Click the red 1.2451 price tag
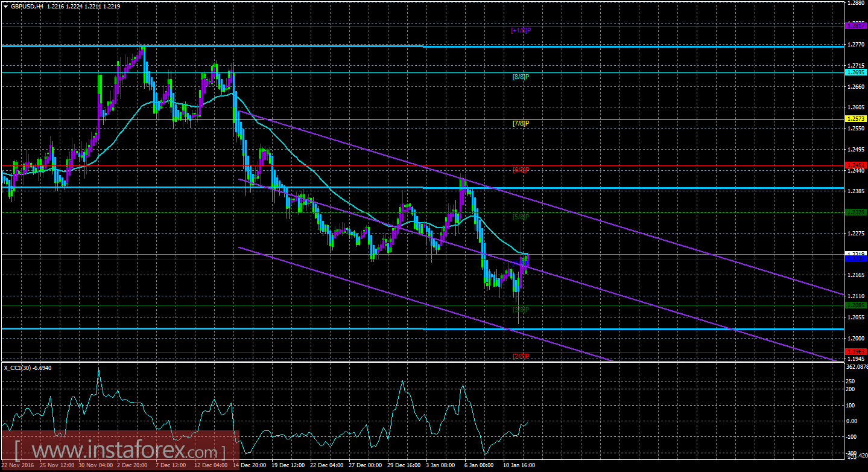868x472 pixels. click(x=856, y=165)
